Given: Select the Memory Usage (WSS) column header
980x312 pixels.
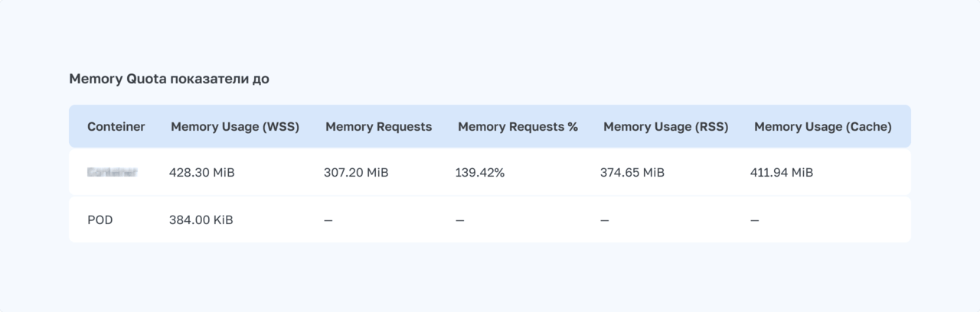Looking at the screenshot, I should 235,127.
